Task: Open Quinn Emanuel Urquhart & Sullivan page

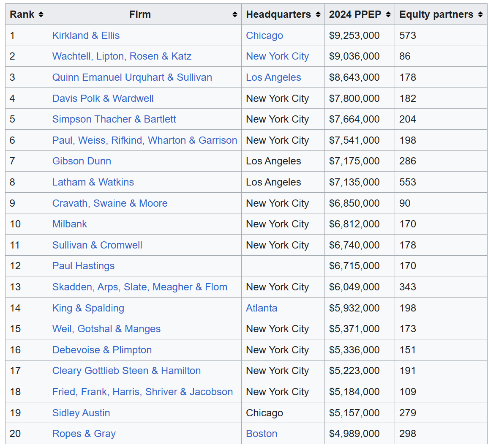Action: tap(132, 77)
